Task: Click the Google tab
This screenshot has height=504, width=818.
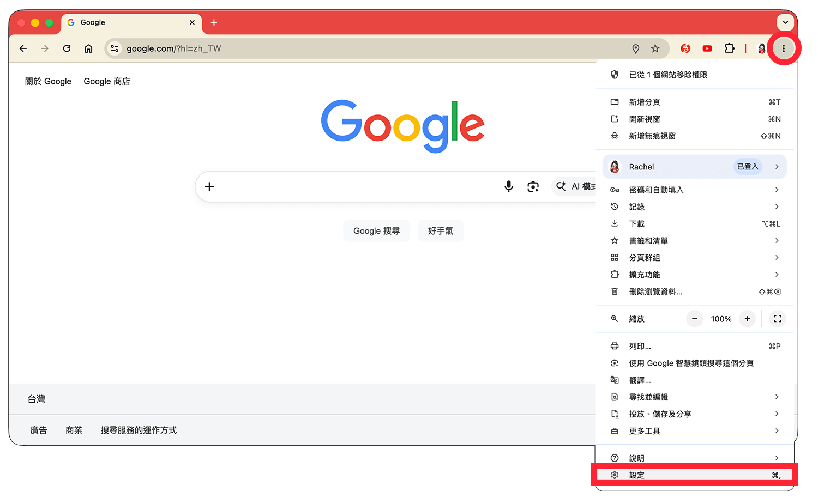Action: pyautogui.click(x=131, y=22)
